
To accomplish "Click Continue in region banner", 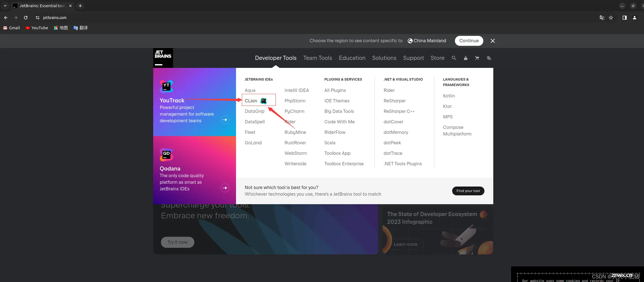I will click(x=469, y=41).
